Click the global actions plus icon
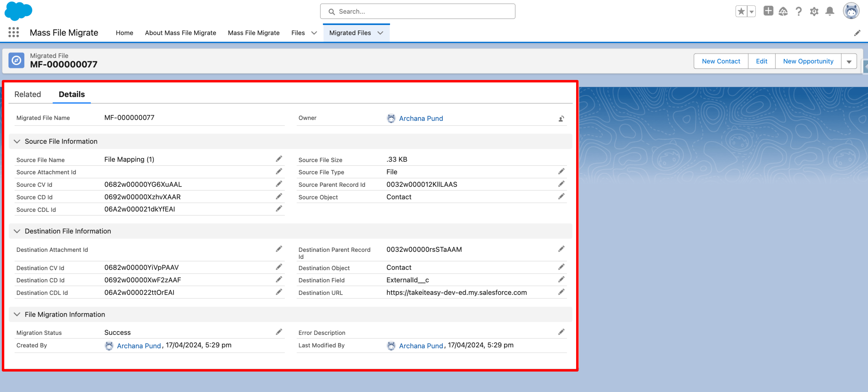The image size is (868, 392). tap(768, 11)
